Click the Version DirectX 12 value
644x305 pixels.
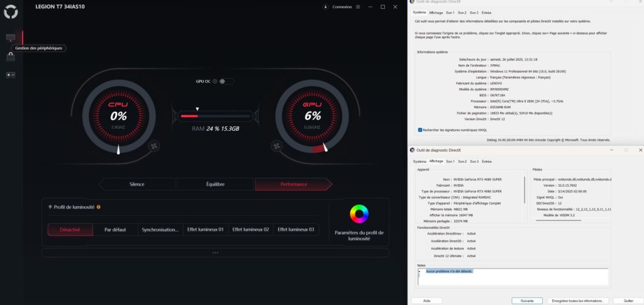click(x=497, y=119)
